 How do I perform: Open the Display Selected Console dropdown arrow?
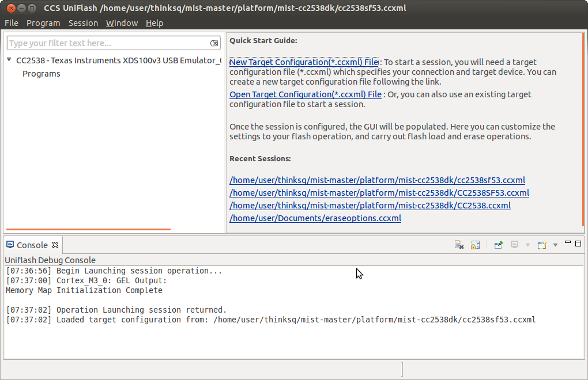[527, 245]
